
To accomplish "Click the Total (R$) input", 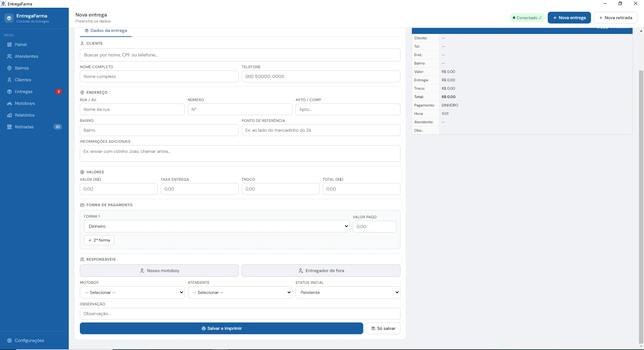I will click(361, 189).
